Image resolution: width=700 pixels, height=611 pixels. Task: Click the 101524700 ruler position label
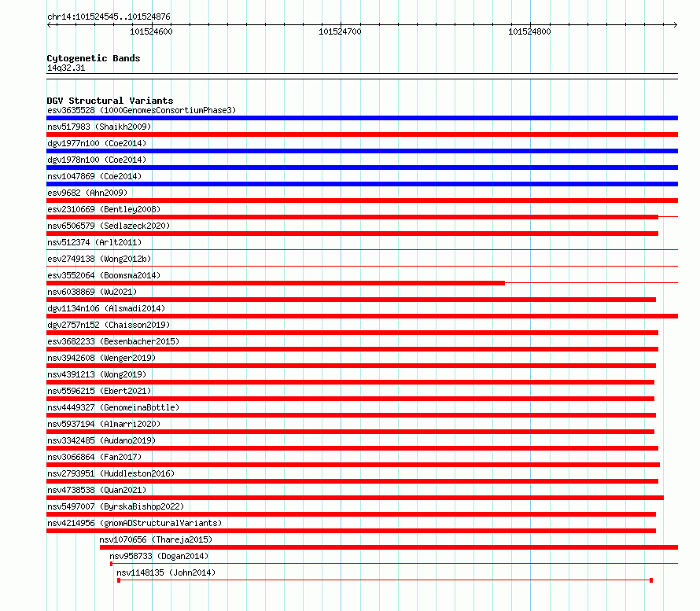tap(340, 31)
